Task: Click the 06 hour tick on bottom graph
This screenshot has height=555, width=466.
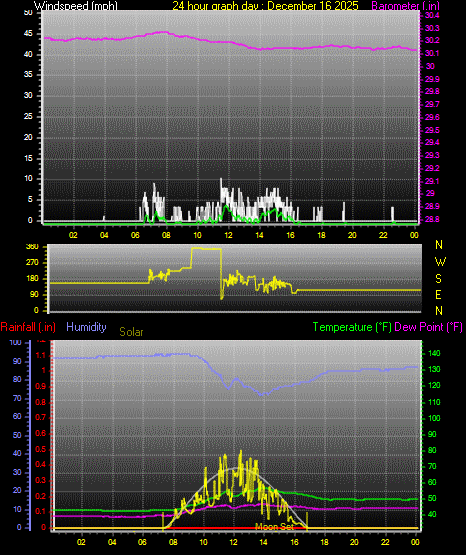Action: click(142, 542)
